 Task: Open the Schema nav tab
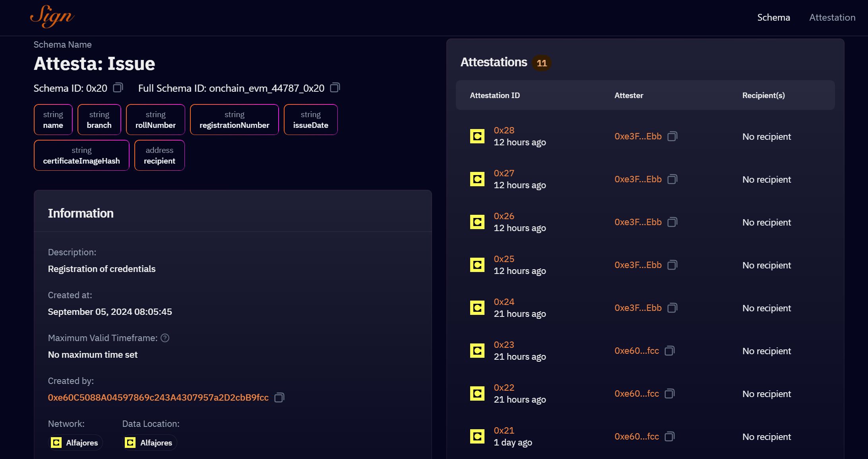click(x=773, y=17)
